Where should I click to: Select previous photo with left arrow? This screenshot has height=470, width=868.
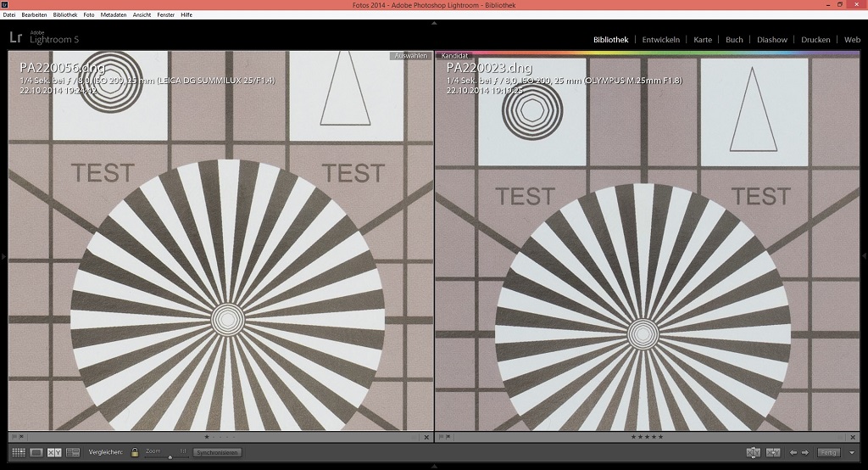(793, 453)
